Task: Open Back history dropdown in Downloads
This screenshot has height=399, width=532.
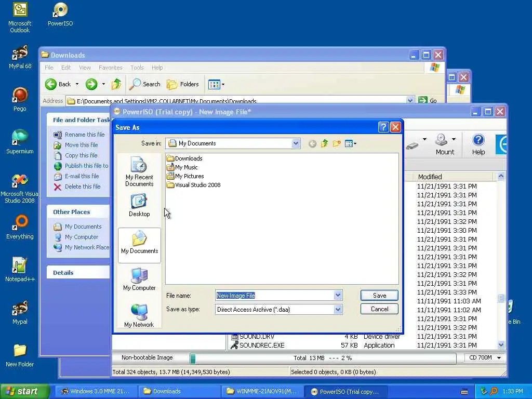Action: coord(77,84)
